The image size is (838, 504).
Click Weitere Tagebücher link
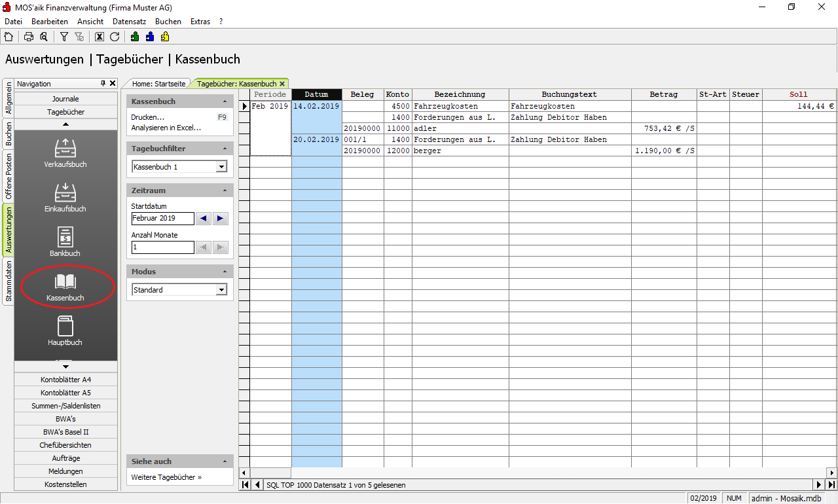(166, 477)
